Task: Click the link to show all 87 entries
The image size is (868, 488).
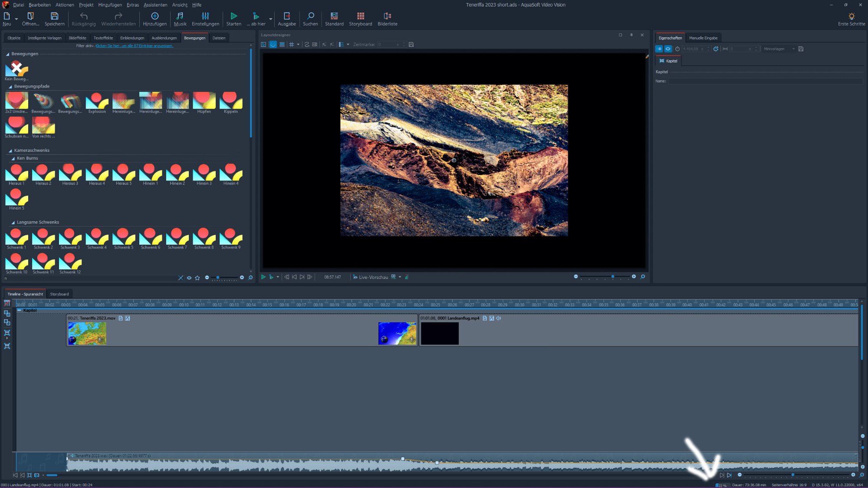Action: tap(134, 46)
